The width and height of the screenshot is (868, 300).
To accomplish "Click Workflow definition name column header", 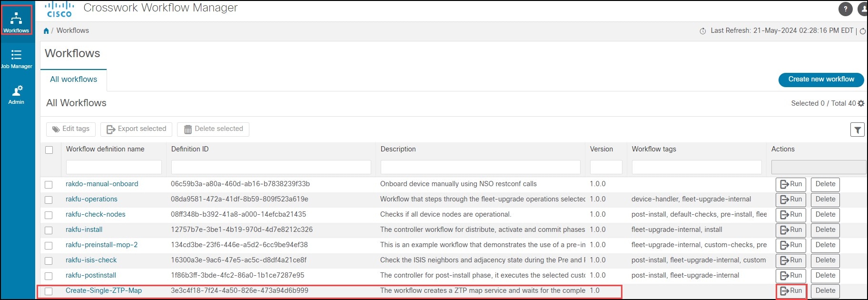I will 105,149.
